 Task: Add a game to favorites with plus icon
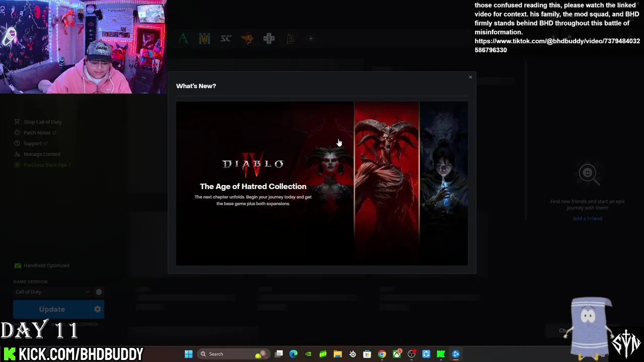pyautogui.click(x=311, y=39)
